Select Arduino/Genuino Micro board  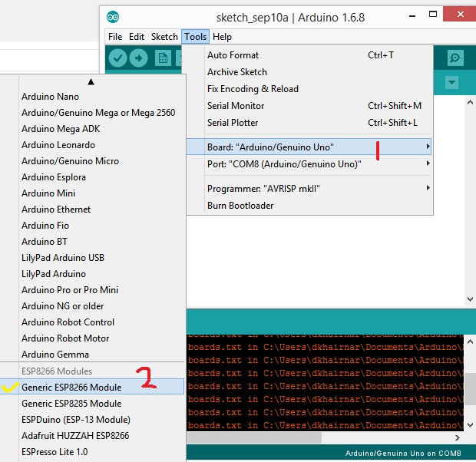[92, 161]
